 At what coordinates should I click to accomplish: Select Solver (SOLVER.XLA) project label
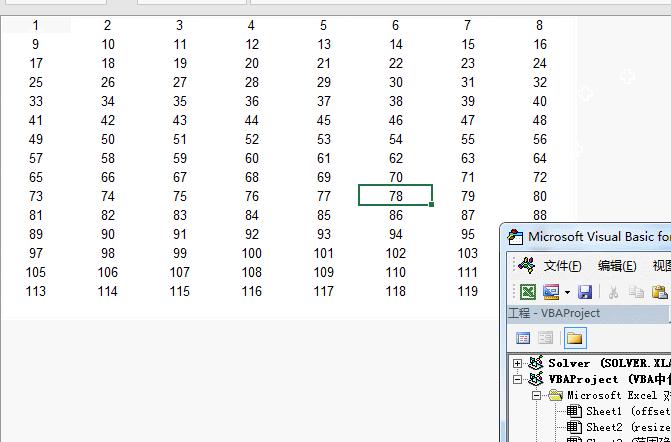click(609, 363)
